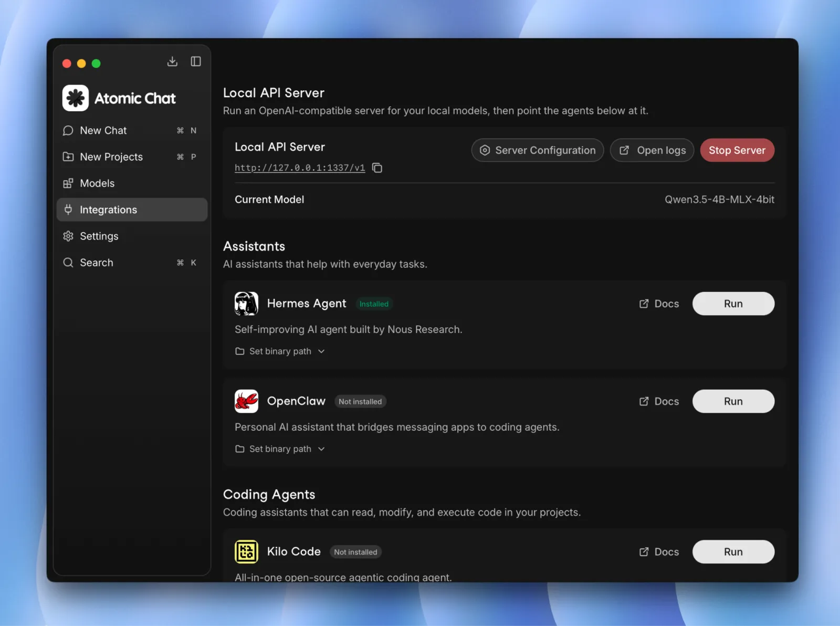The height and width of the screenshot is (626, 840).
Task: Expand Set binary path for OpenClaw
Action: 280,449
